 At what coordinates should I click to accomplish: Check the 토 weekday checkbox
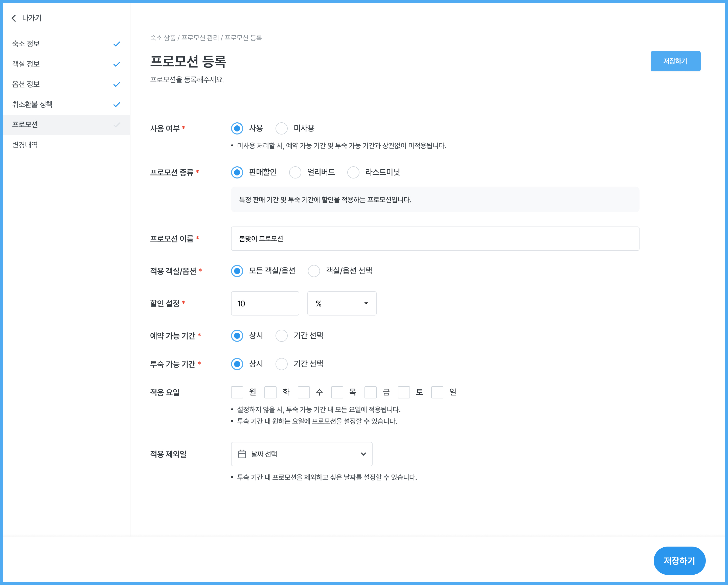pos(404,392)
